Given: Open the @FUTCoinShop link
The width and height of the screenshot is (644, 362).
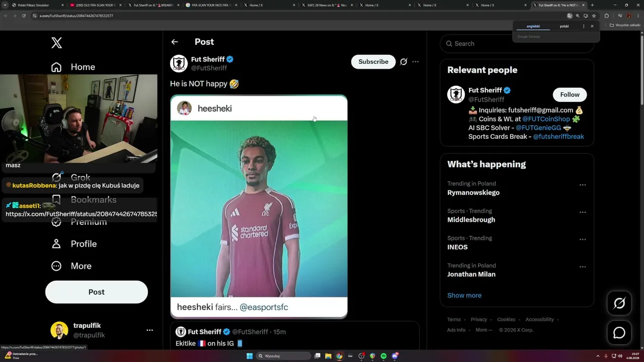Looking at the screenshot, I should click(546, 119).
